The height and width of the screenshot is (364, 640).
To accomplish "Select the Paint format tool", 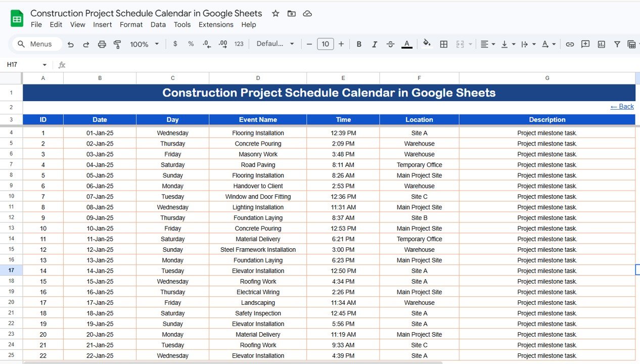I will point(117,44).
